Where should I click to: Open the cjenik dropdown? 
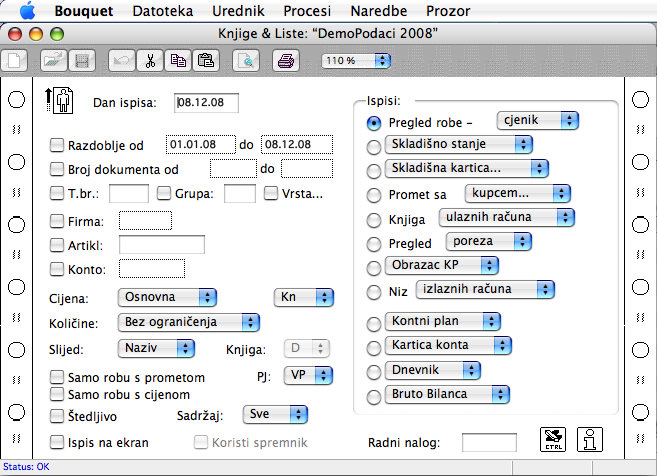538,121
